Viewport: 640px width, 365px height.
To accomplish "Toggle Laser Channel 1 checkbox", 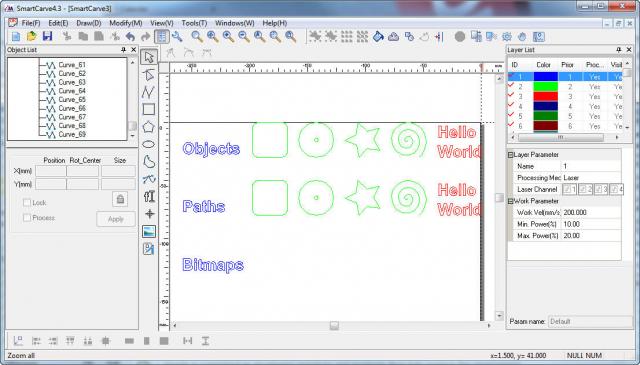I will (569, 189).
